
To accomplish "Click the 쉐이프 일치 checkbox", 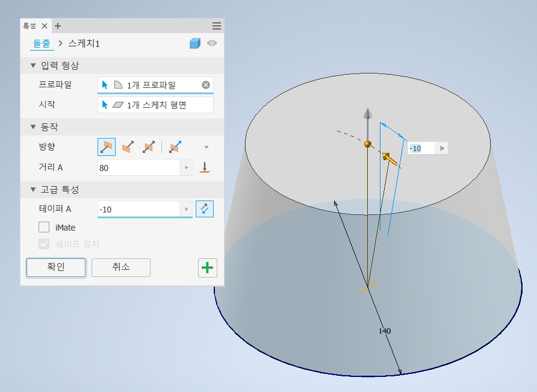I will (44, 244).
